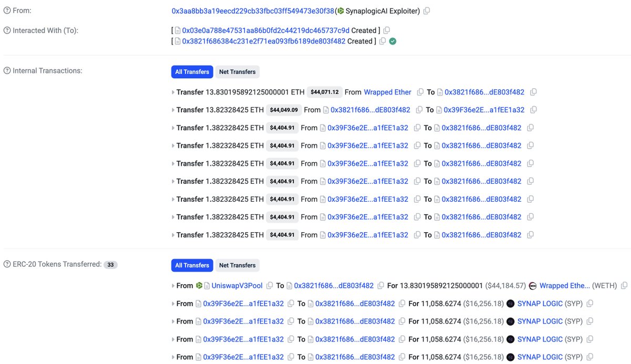
Task: Click the help icon beside "ERC-20 Tokens Transferred:"
Action: point(7,264)
